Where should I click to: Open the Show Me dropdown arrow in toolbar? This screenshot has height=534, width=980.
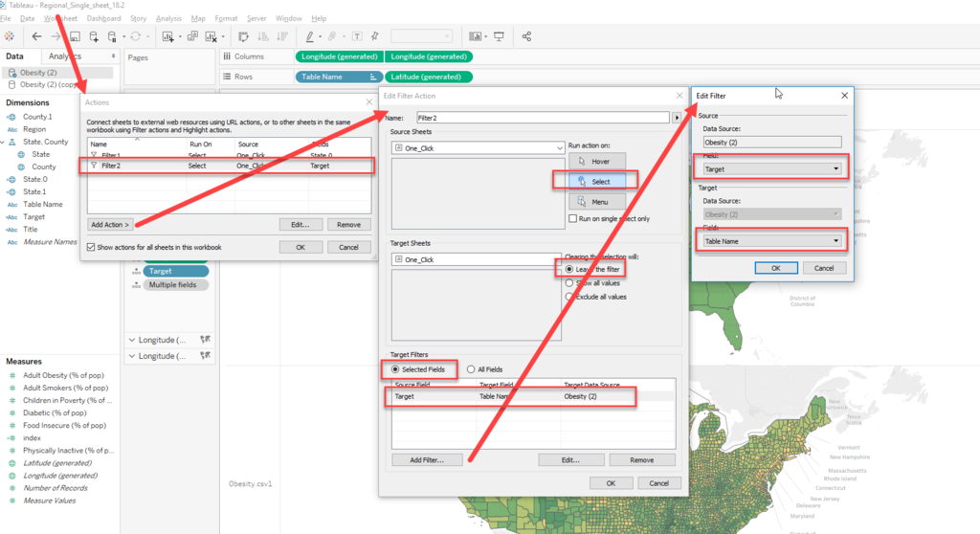point(485,37)
